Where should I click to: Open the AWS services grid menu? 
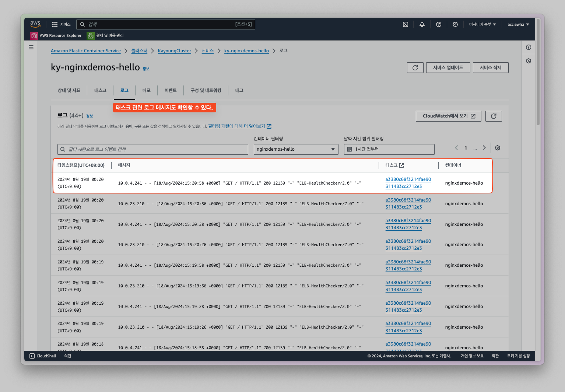[x=55, y=24]
